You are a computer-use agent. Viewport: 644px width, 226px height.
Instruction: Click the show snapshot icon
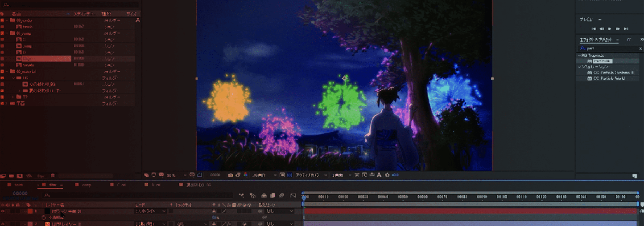pyautogui.click(x=238, y=175)
